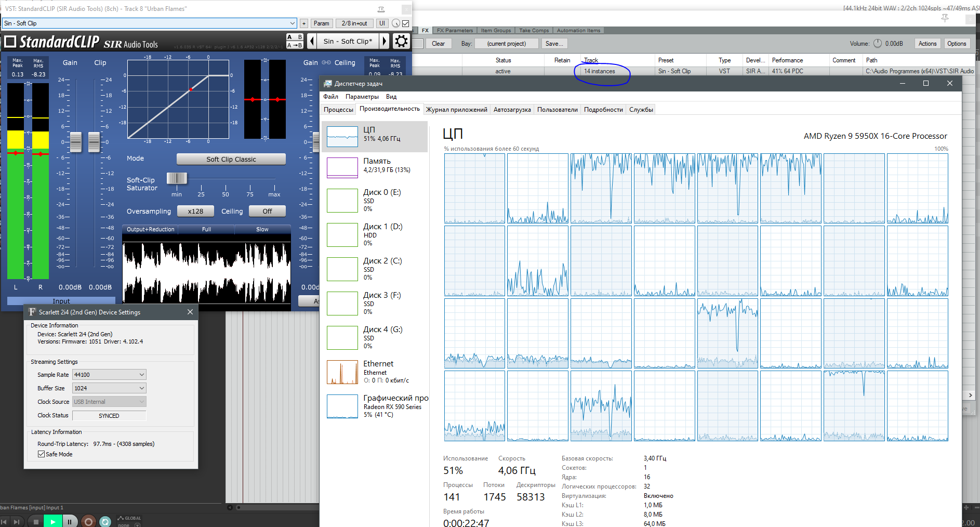The image size is (980, 527).
Task: Open the global automation override menu
Action: (x=129, y=521)
